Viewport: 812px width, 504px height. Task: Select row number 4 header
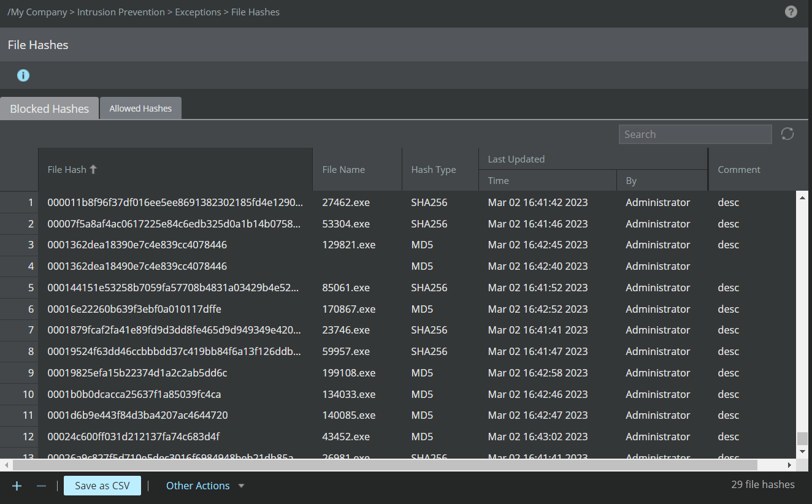tap(19, 266)
